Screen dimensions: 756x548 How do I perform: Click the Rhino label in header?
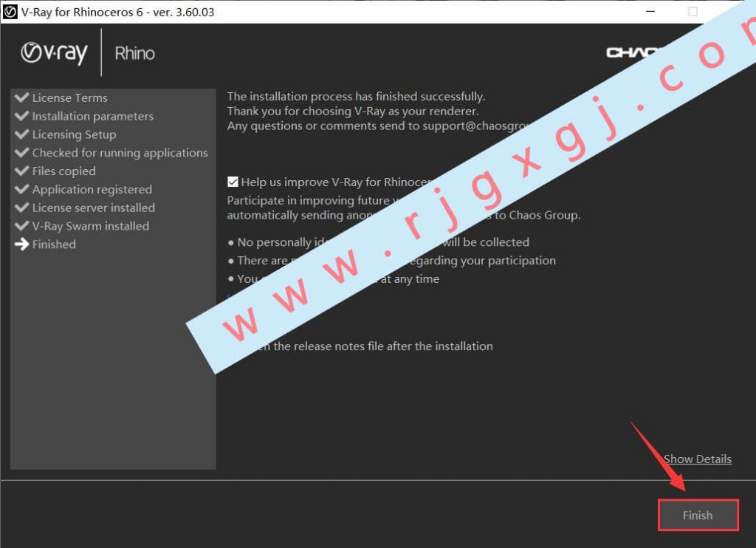[134, 53]
